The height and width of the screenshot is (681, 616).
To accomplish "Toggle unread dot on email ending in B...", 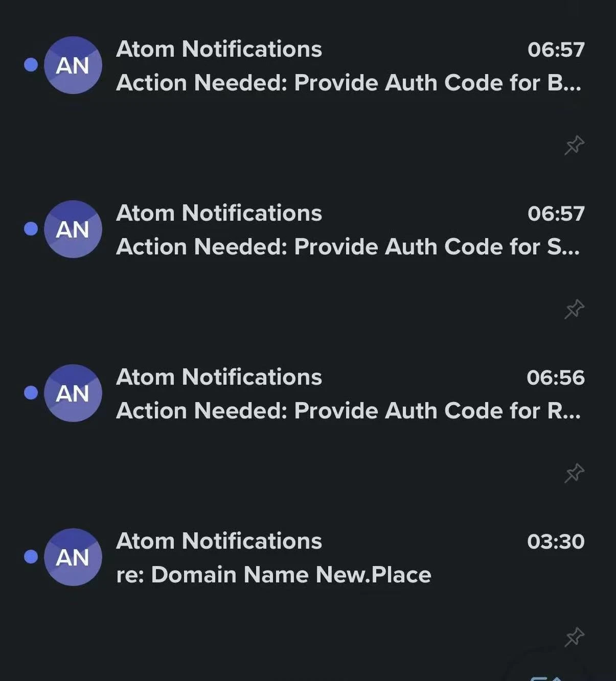I will (31, 65).
